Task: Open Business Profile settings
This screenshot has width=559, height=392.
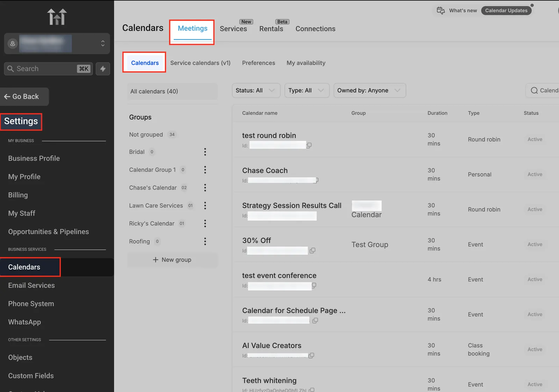Action: 34,158
